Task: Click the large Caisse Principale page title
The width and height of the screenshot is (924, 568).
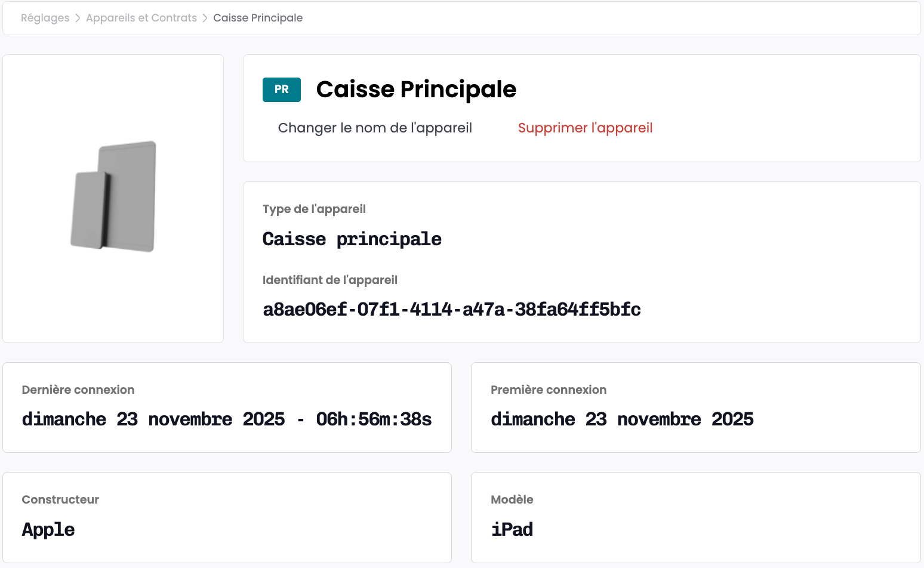Action: click(x=416, y=89)
